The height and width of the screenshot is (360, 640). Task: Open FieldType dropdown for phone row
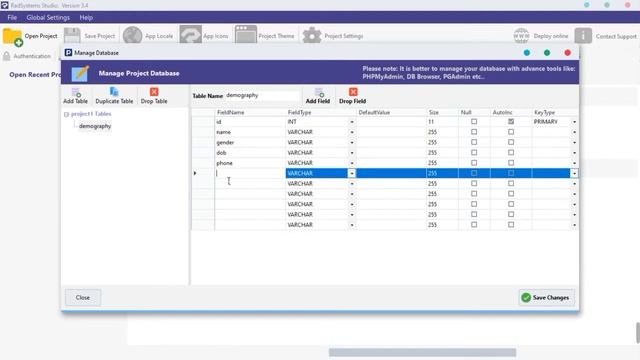tap(352, 163)
